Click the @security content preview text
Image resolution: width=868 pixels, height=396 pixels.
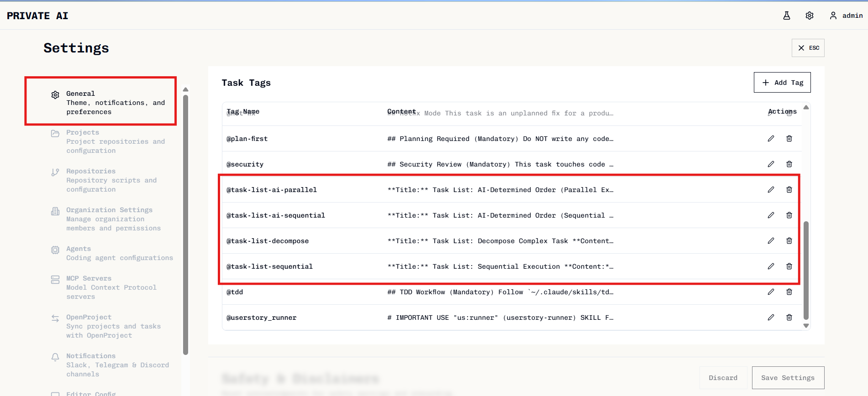500,164
